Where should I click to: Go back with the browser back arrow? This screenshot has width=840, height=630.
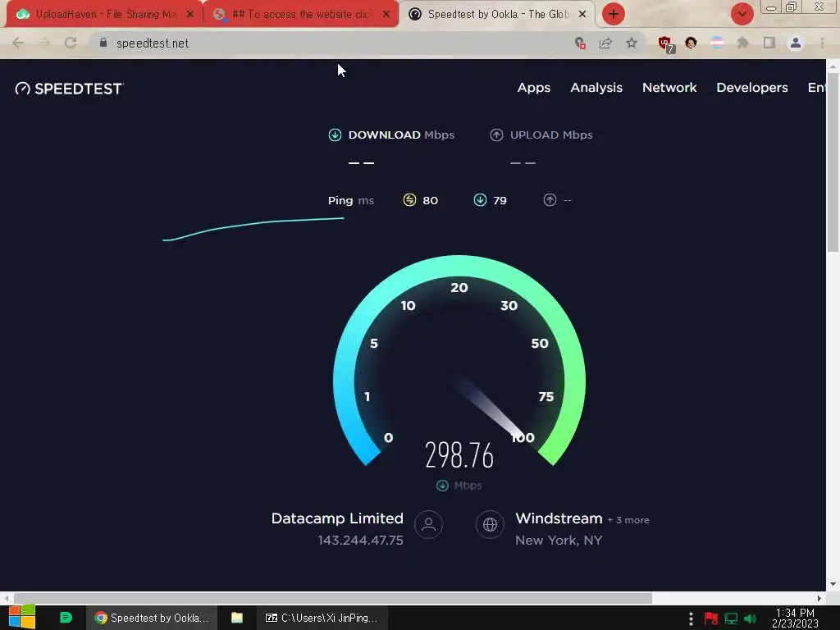pyautogui.click(x=18, y=43)
